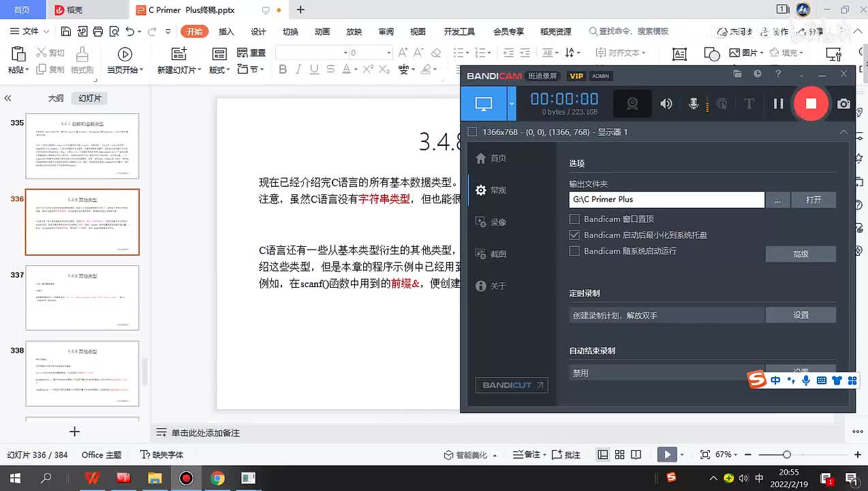Toggle the Bandicam webcam overlay

[x=632, y=104]
